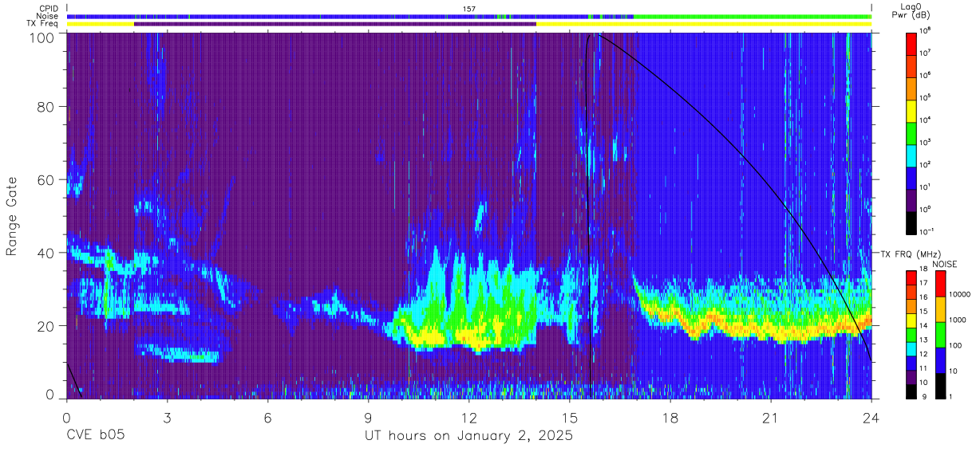Click the TX Freq row label
980x452 pixels.
tap(43, 24)
